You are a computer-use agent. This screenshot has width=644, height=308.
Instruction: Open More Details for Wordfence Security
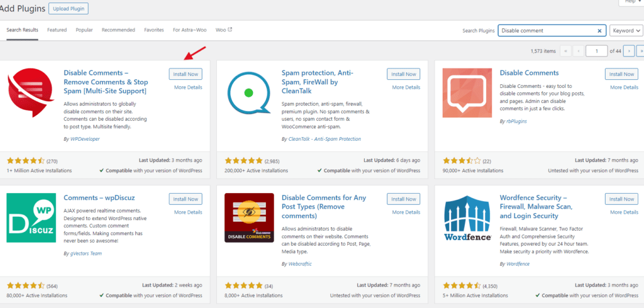coord(625,212)
